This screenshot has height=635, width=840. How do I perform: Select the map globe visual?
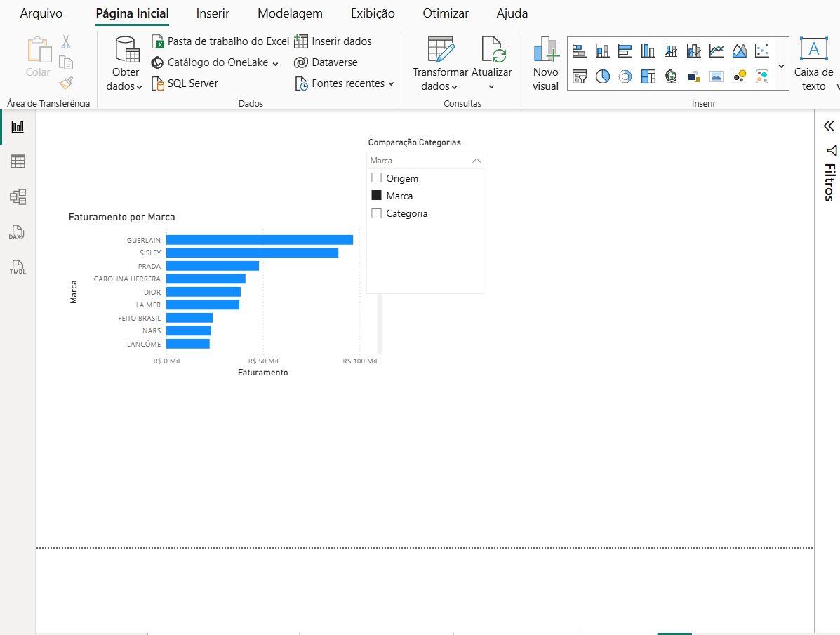click(x=671, y=76)
